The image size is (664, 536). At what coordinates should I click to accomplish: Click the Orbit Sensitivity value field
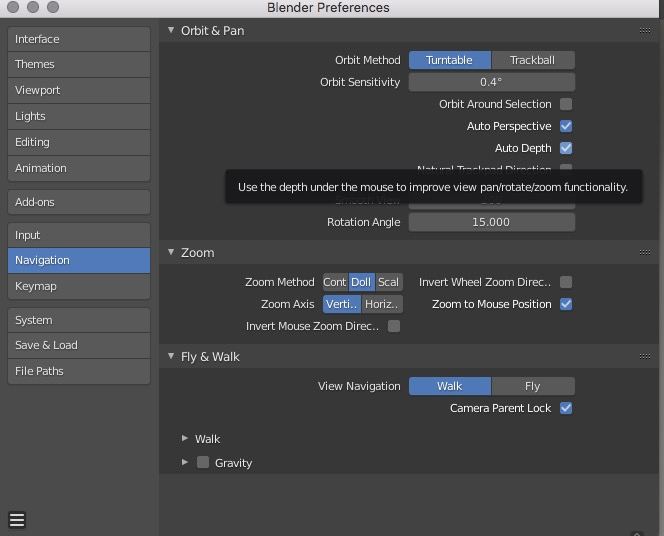click(x=492, y=82)
